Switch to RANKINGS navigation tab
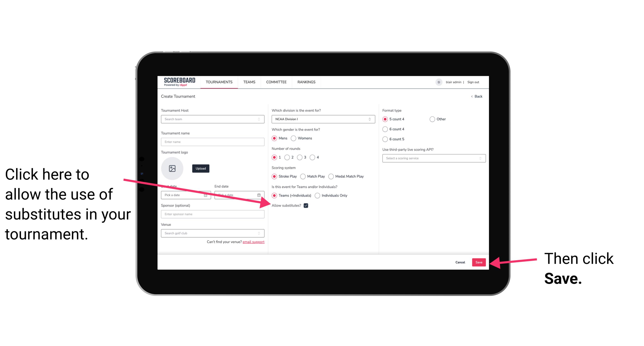The height and width of the screenshot is (346, 644). point(306,82)
